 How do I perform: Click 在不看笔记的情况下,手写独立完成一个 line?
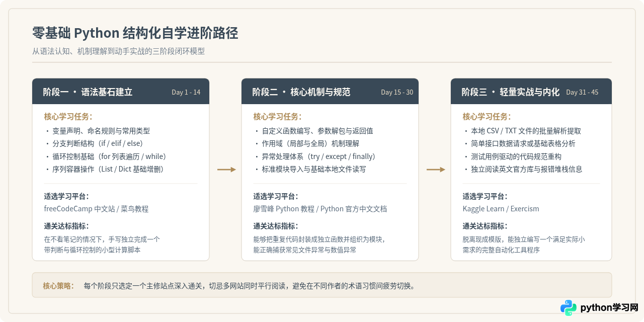(x=102, y=239)
